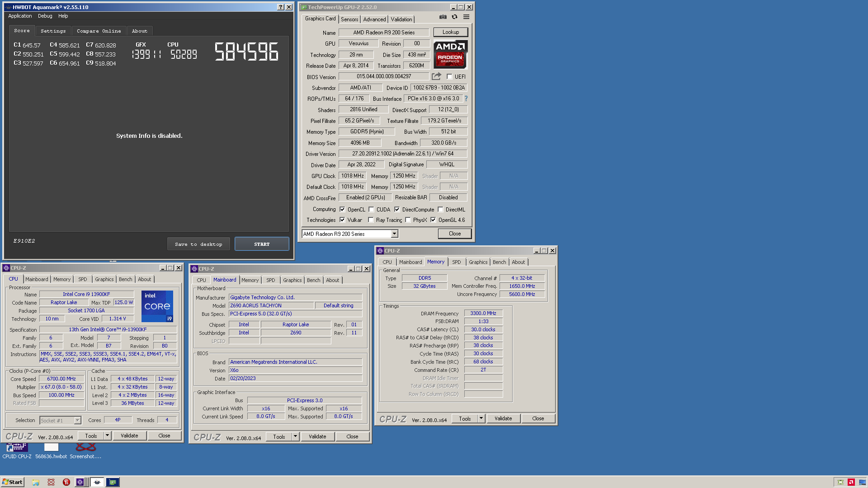Toggle the DirectML checkbox

tap(440, 210)
